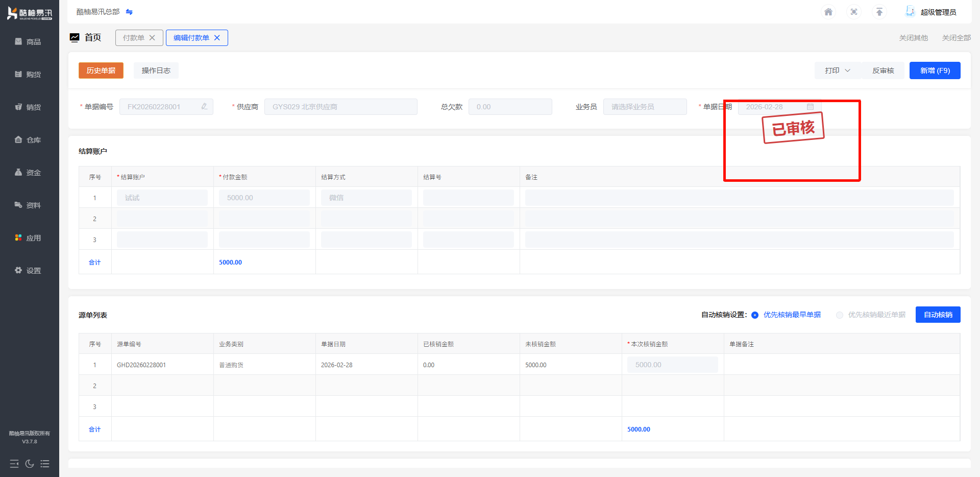Click the home icon in top bar
This screenshot has width=980, height=477.
pyautogui.click(x=828, y=12)
